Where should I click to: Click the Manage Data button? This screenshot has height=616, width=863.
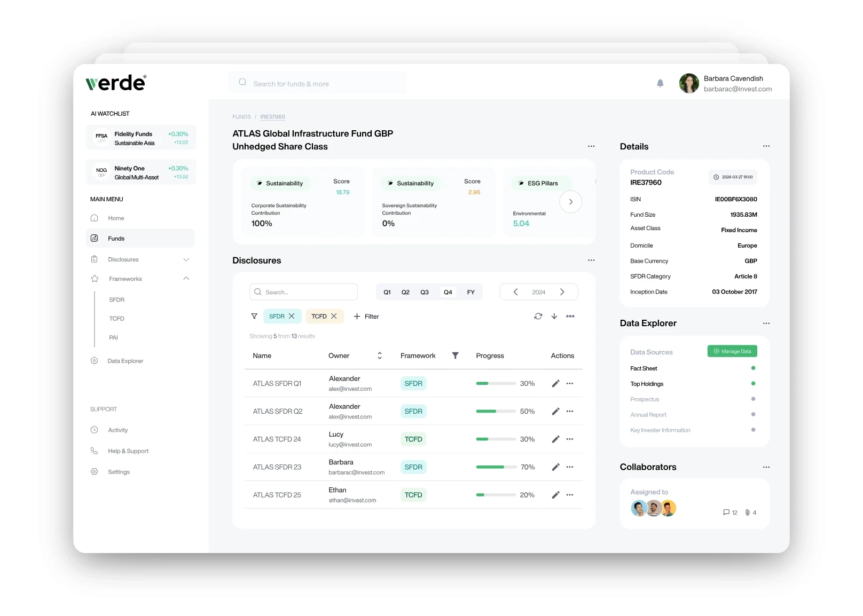[x=733, y=351]
